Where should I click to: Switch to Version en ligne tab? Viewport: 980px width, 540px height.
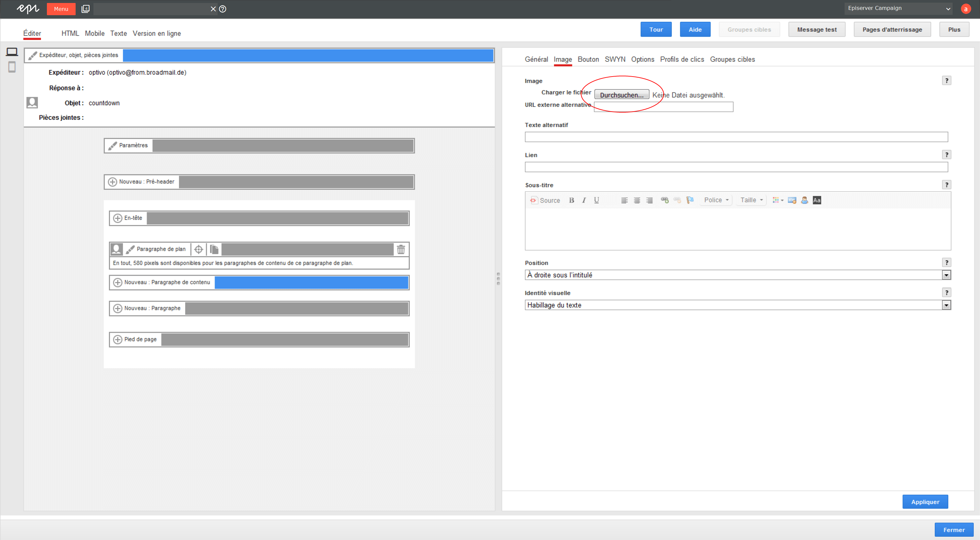point(157,33)
